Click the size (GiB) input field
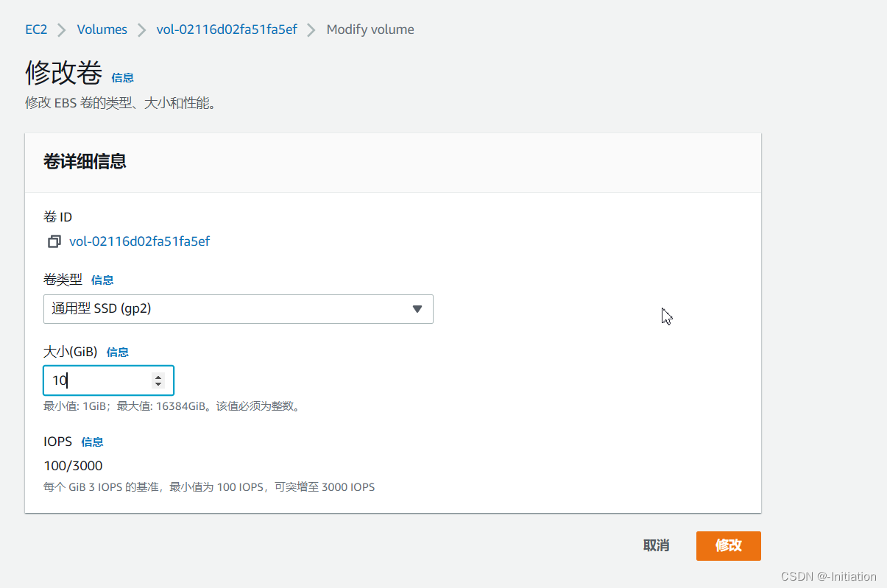The width and height of the screenshot is (887, 588). (109, 380)
